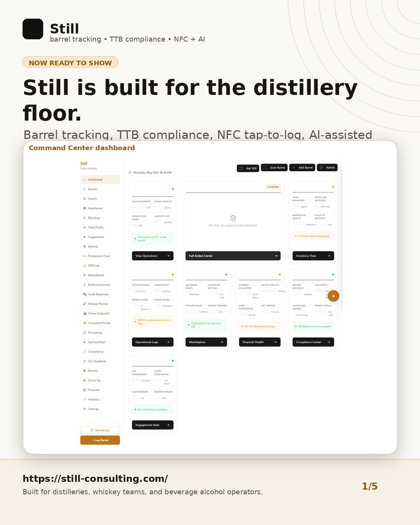Click 'Q3 Tax filing due in 12 days' alert

259,326
